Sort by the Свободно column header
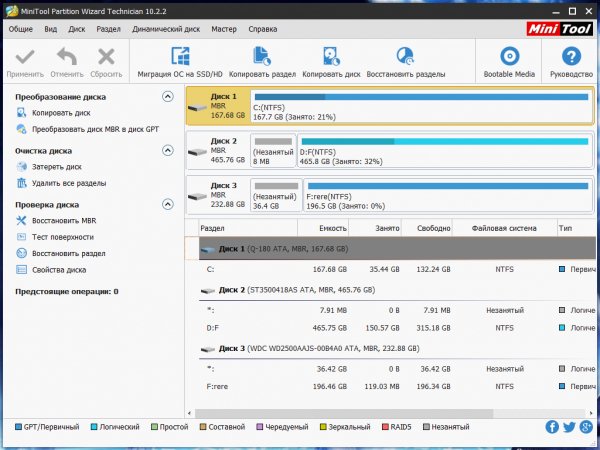The width and height of the screenshot is (600, 450). click(x=427, y=228)
